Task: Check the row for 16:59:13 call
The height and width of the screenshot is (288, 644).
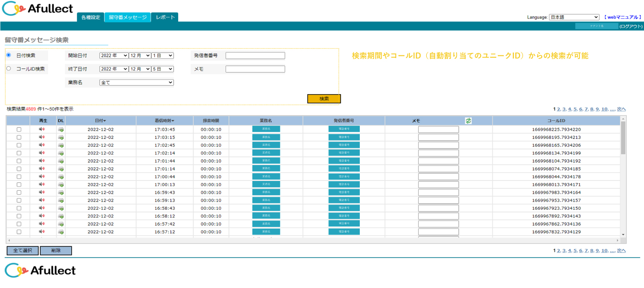Action: (x=19, y=200)
